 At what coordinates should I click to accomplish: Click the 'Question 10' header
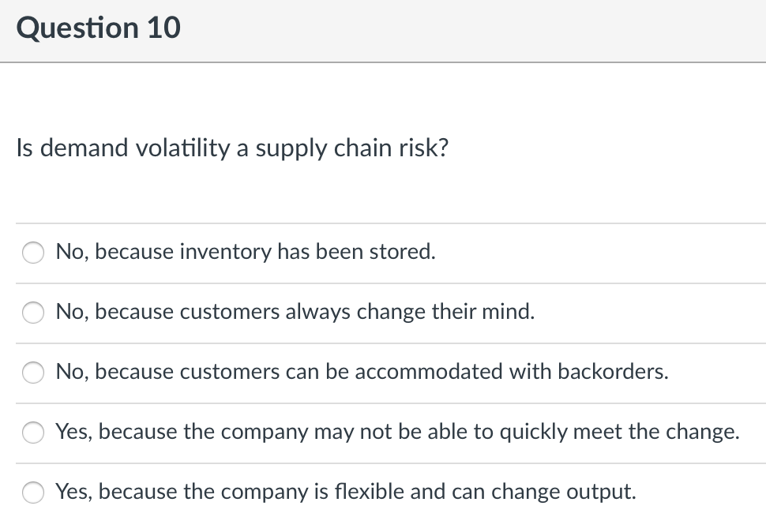98,28
